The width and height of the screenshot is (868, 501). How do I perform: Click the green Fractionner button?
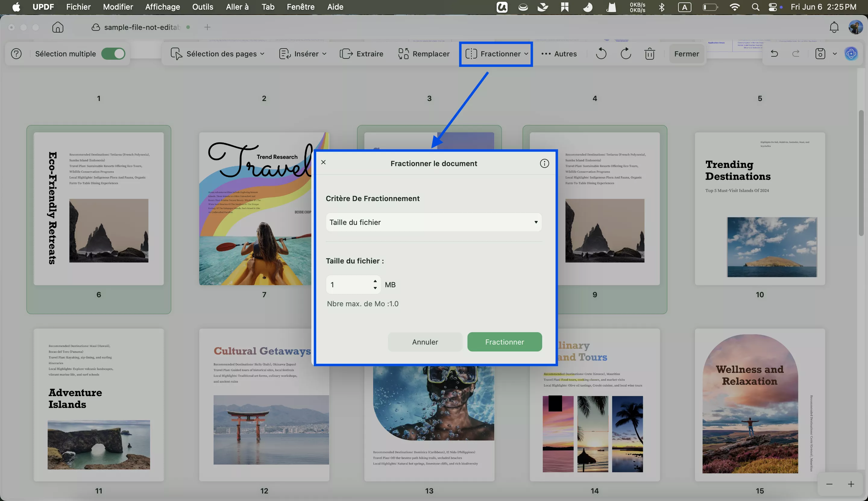pyautogui.click(x=504, y=342)
